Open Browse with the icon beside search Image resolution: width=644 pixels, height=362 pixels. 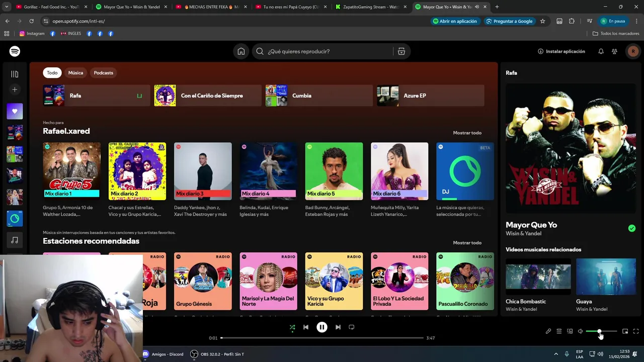(x=401, y=51)
